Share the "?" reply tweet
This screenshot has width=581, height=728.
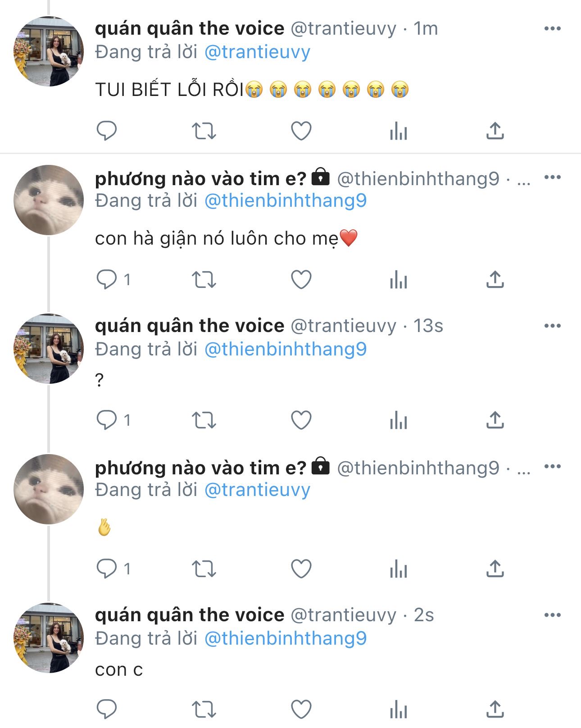point(495,420)
